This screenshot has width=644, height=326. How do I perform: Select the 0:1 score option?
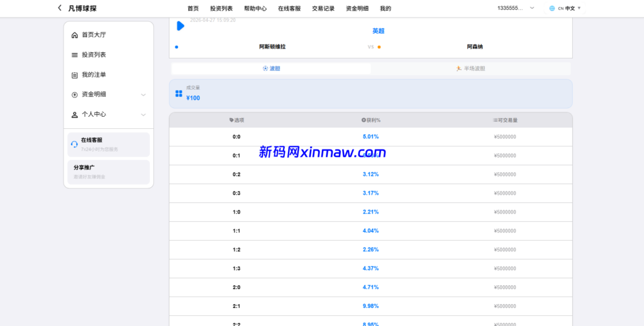tap(236, 156)
